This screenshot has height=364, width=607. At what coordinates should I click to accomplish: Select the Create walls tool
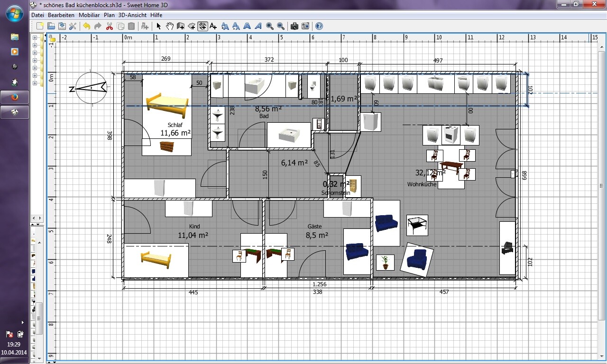click(x=181, y=26)
